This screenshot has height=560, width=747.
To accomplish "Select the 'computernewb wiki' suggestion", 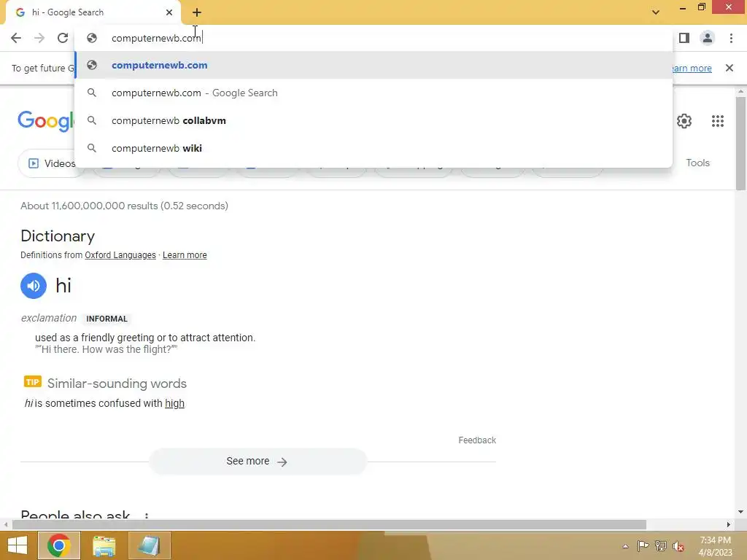I will coord(374,148).
